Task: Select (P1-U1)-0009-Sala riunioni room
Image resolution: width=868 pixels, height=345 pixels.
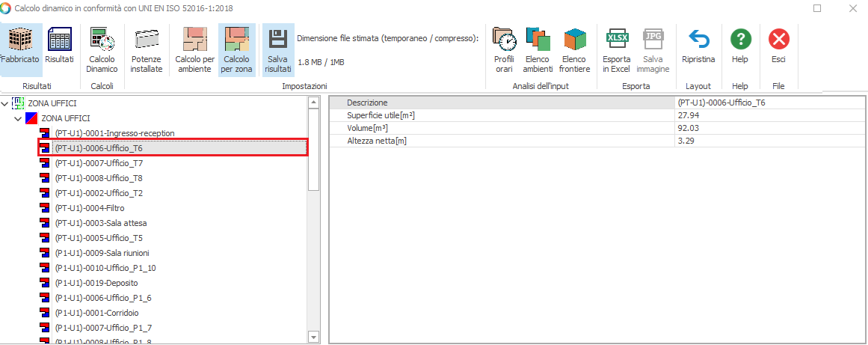Action: (102, 253)
